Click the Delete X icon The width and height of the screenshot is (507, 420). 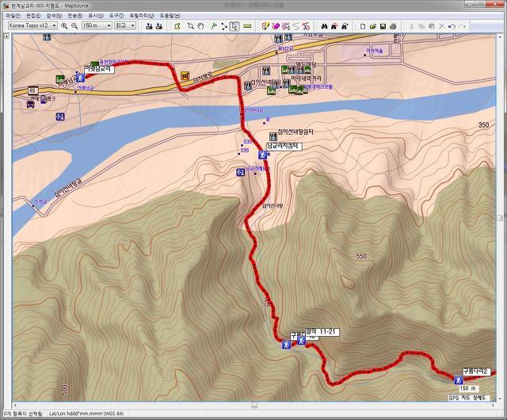pos(441,26)
